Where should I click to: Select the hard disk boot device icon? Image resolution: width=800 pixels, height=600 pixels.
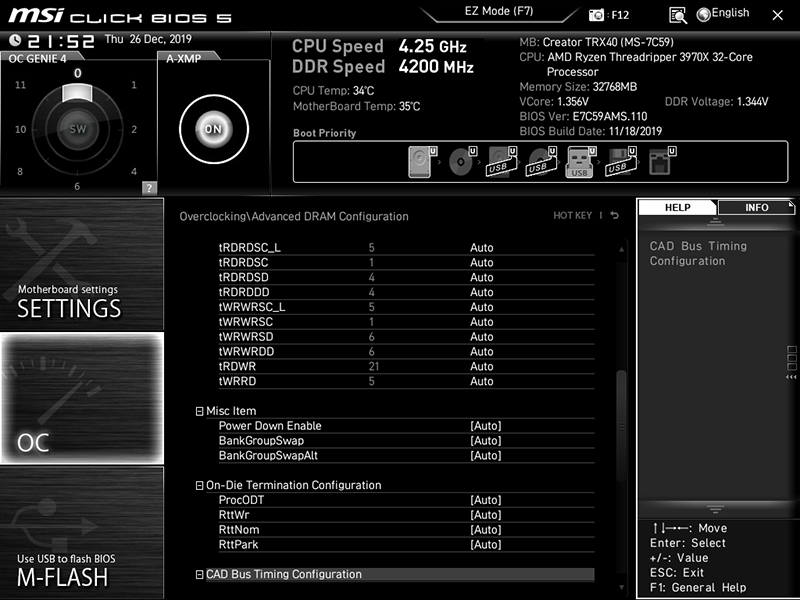pyautogui.click(x=422, y=162)
